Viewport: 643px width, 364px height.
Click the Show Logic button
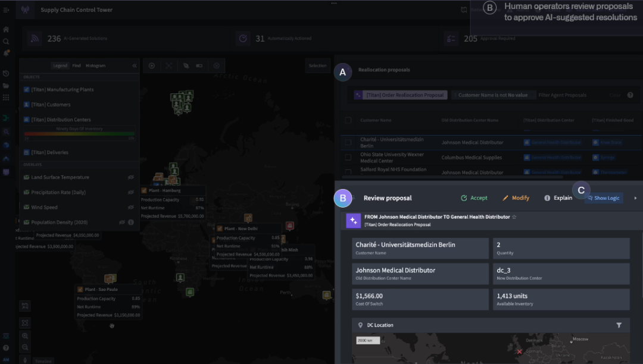click(603, 198)
